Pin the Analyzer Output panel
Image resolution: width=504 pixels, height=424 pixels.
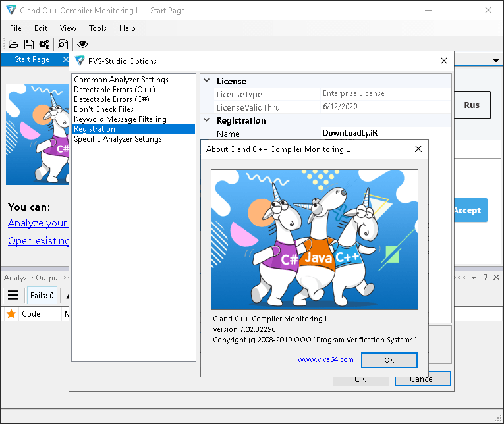tap(486, 277)
